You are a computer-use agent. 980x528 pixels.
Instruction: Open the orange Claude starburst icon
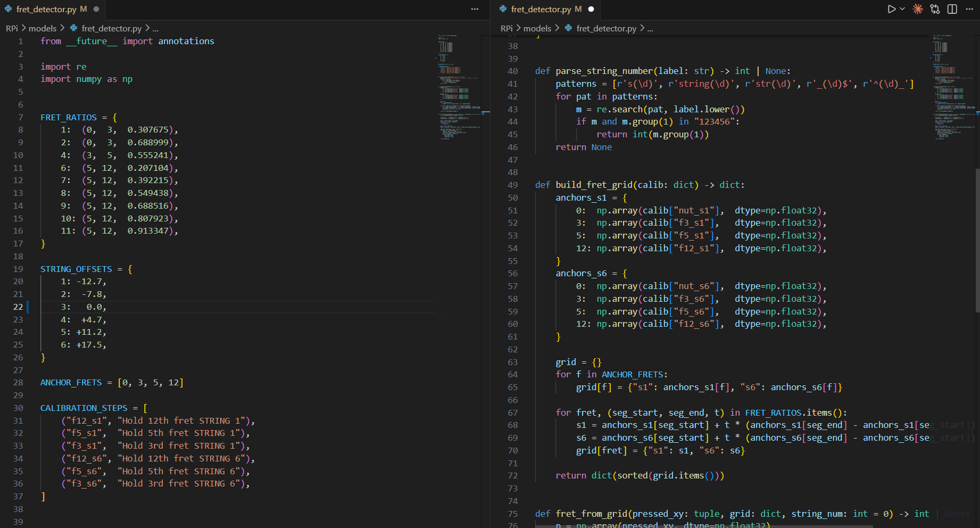pos(918,9)
